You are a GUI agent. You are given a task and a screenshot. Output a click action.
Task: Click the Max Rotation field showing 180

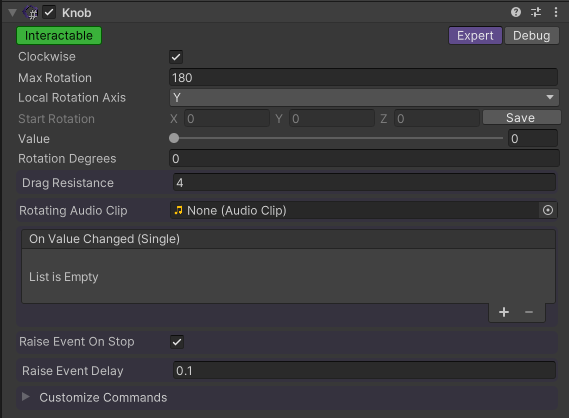(363, 78)
